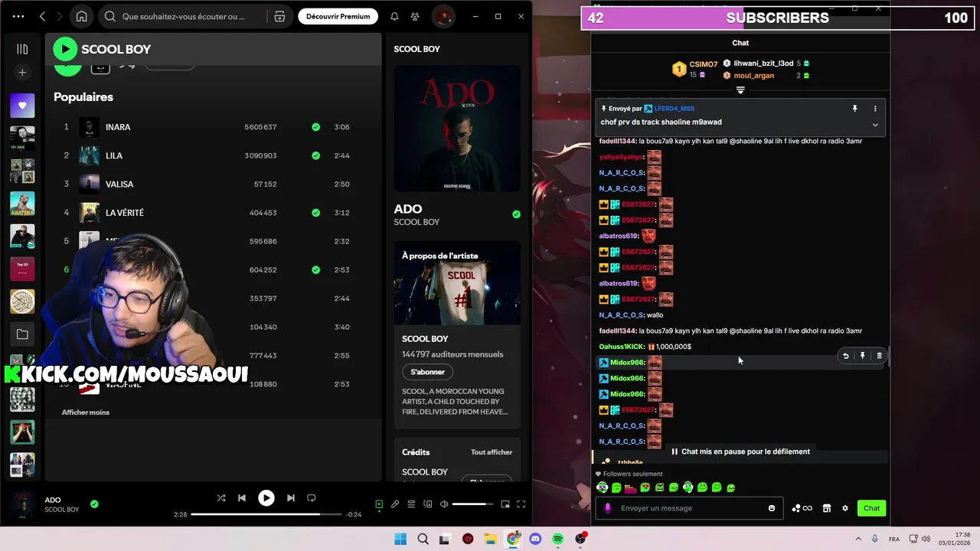Viewport: 980px width, 551px height.
Task: Open pinned message options menu
Action: [x=875, y=109]
